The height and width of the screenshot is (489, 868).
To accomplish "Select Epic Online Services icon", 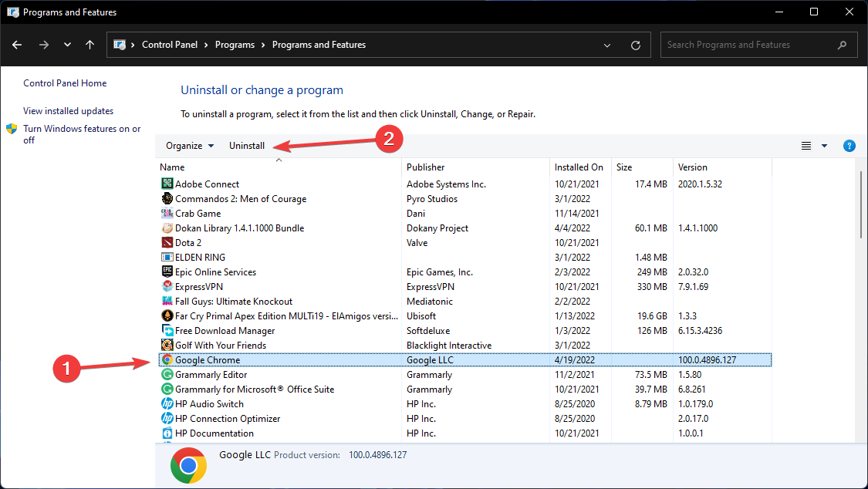I will (x=167, y=271).
